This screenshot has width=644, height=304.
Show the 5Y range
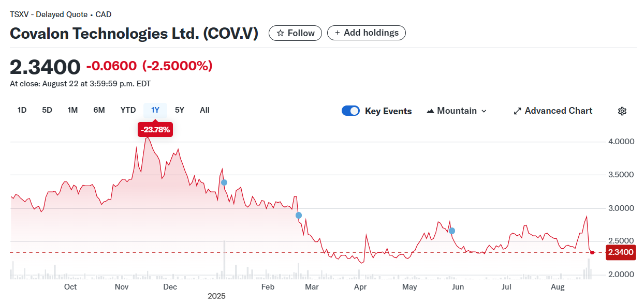tap(180, 110)
